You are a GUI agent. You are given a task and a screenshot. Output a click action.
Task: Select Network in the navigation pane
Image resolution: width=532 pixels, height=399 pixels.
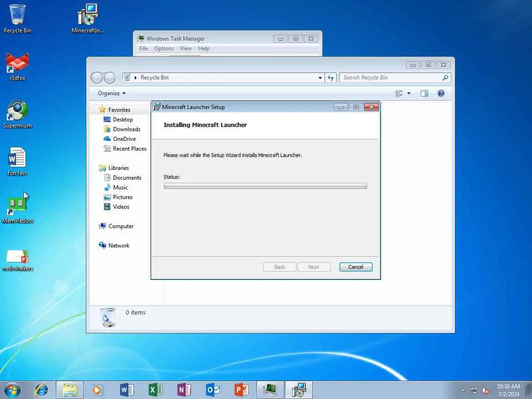[x=114, y=246]
